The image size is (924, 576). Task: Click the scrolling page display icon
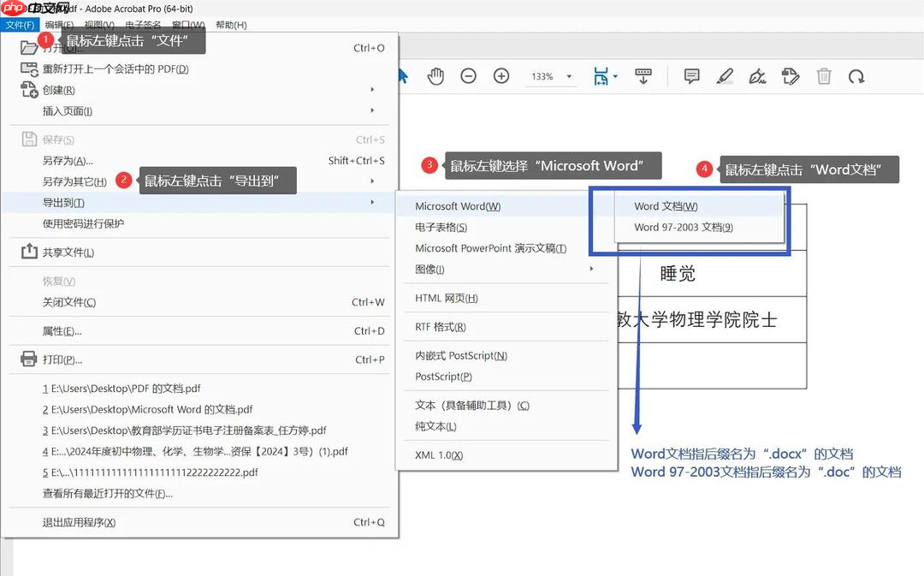(643, 75)
